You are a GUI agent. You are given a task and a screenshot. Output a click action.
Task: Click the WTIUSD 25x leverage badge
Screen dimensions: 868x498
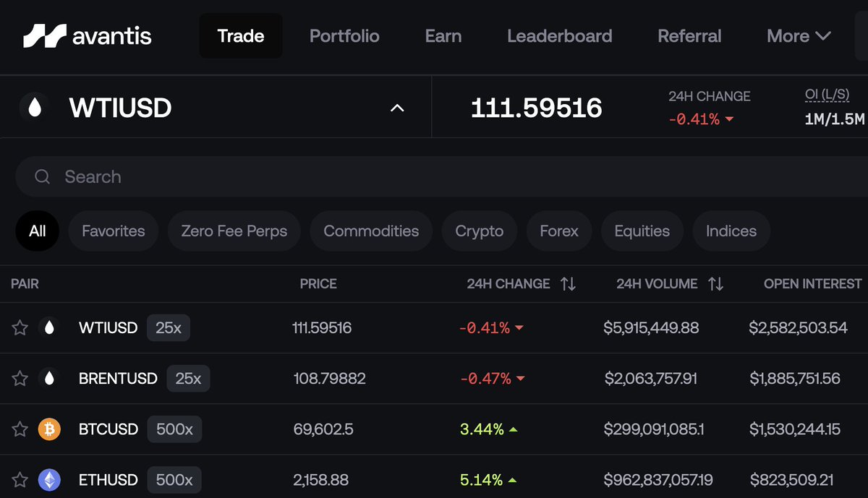[x=168, y=327]
